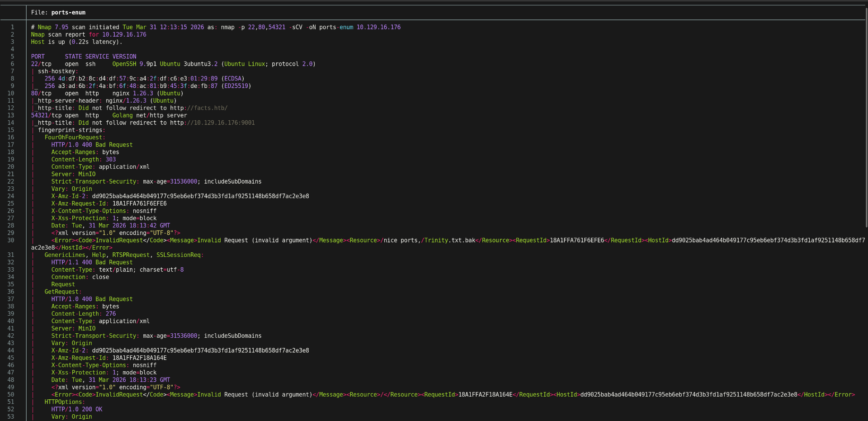
Task: Click the '22/tcp' port entry
Action: [41, 64]
